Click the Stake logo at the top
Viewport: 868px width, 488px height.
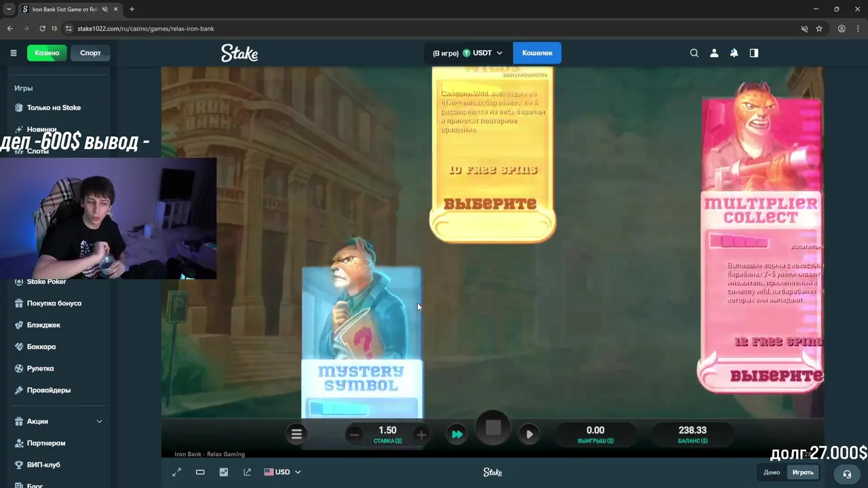point(239,53)
